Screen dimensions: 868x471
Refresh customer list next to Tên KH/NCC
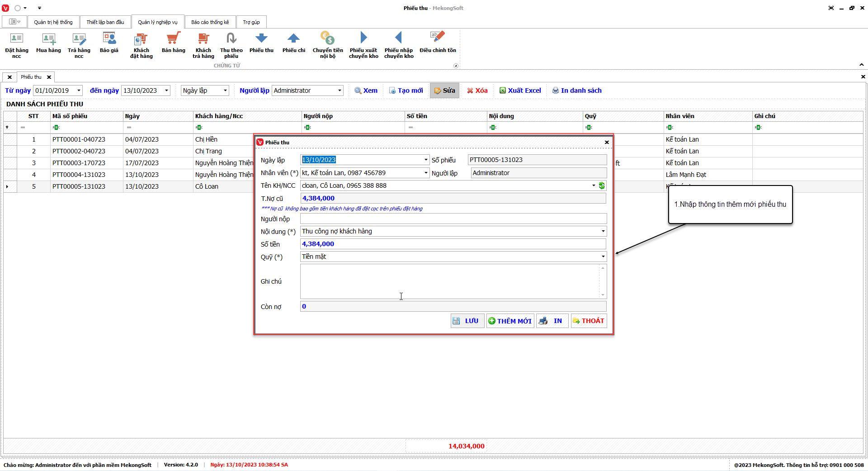pyautogui.click(x=602, y=186)
